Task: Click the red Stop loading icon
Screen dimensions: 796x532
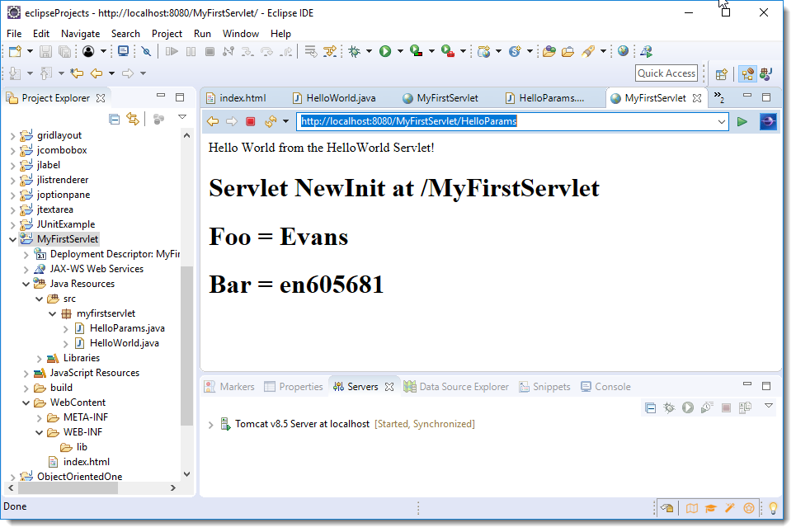Action: pyautogui.click(x=250, y=121)
